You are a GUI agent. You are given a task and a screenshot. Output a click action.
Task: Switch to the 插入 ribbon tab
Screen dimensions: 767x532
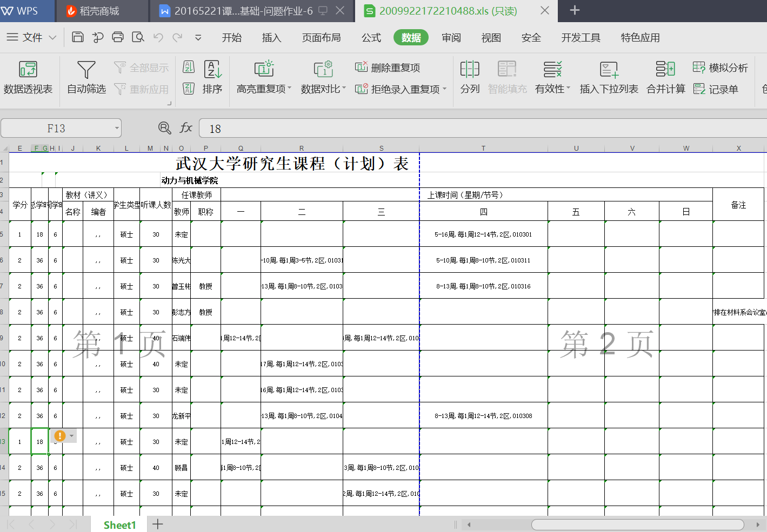[x=271, y=37]
